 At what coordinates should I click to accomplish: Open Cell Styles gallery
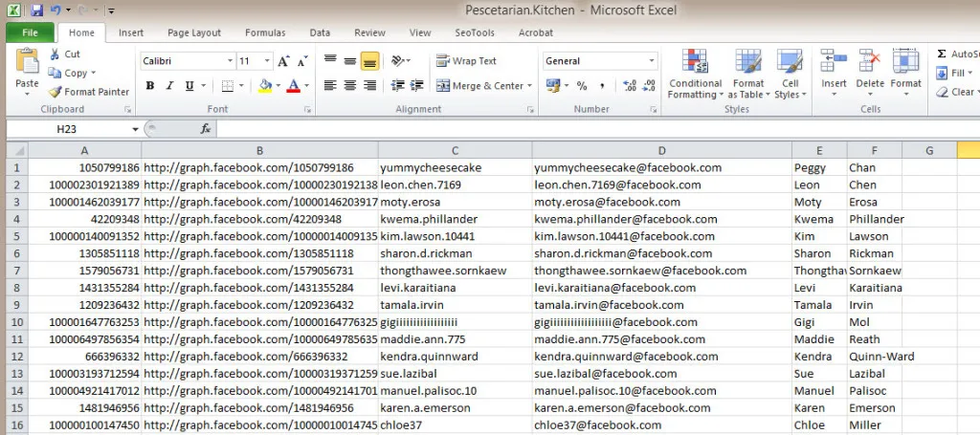[790, 75]
